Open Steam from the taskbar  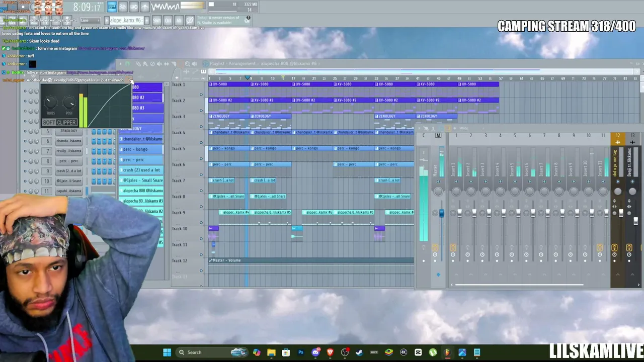(x=359, y=352)
